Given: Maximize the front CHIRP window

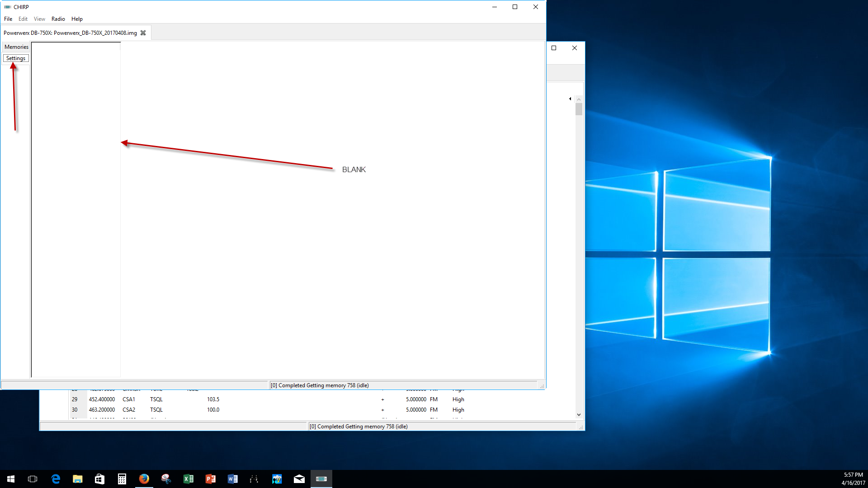Looking at the screenshot, I should tap(515, 7).
